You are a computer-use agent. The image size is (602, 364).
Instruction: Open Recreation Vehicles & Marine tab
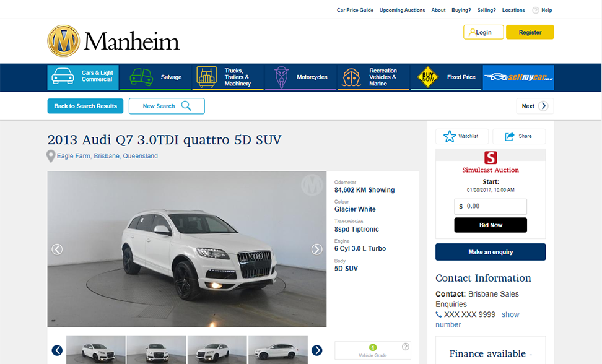point(373,77)
